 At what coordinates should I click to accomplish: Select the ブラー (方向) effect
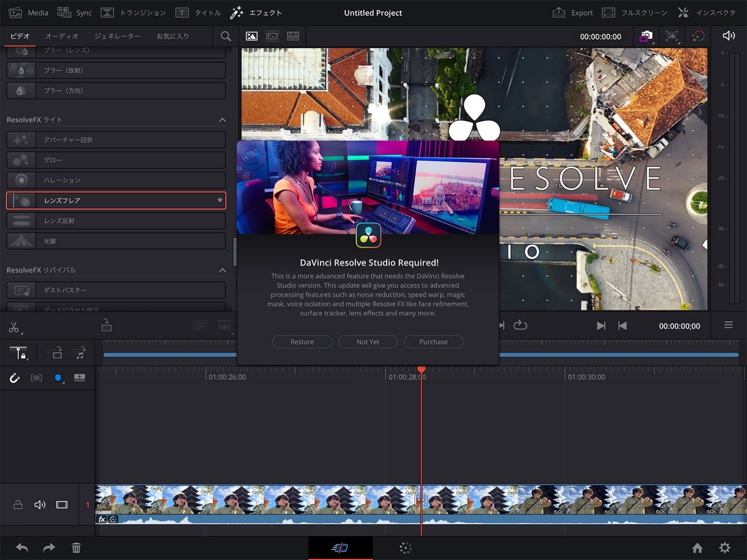[116, 90]
